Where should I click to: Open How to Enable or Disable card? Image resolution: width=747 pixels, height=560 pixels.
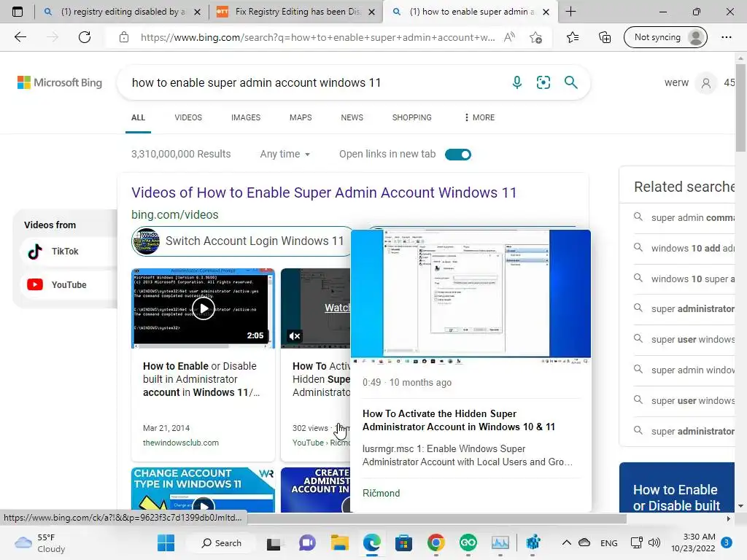[x=677, y=488]
